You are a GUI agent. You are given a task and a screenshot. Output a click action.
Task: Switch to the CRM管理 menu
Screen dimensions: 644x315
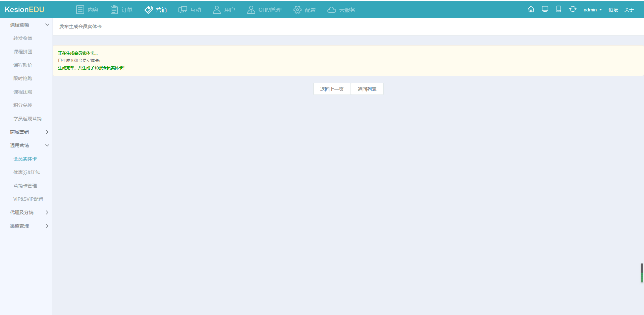coord(264,10)
